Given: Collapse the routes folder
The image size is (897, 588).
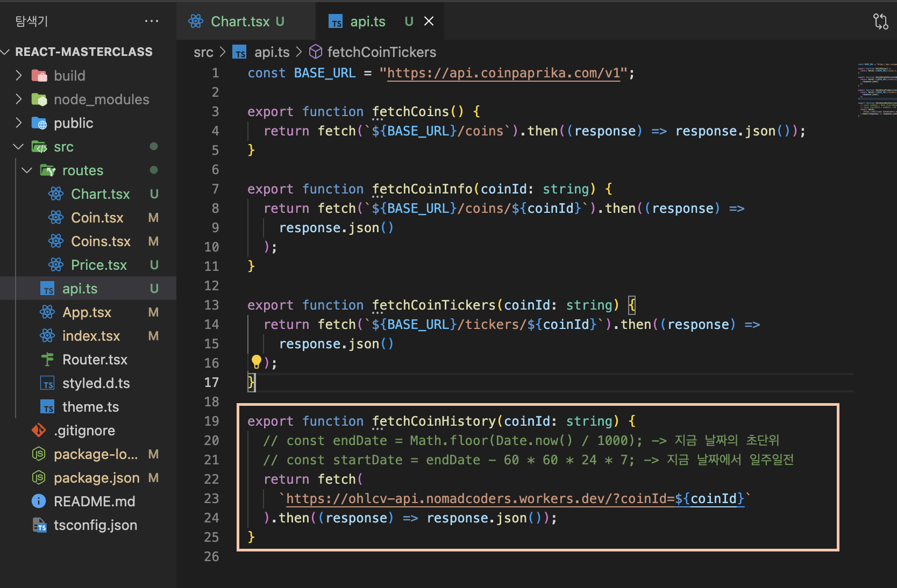Looking at the screenshot, I should click(27, 170).
